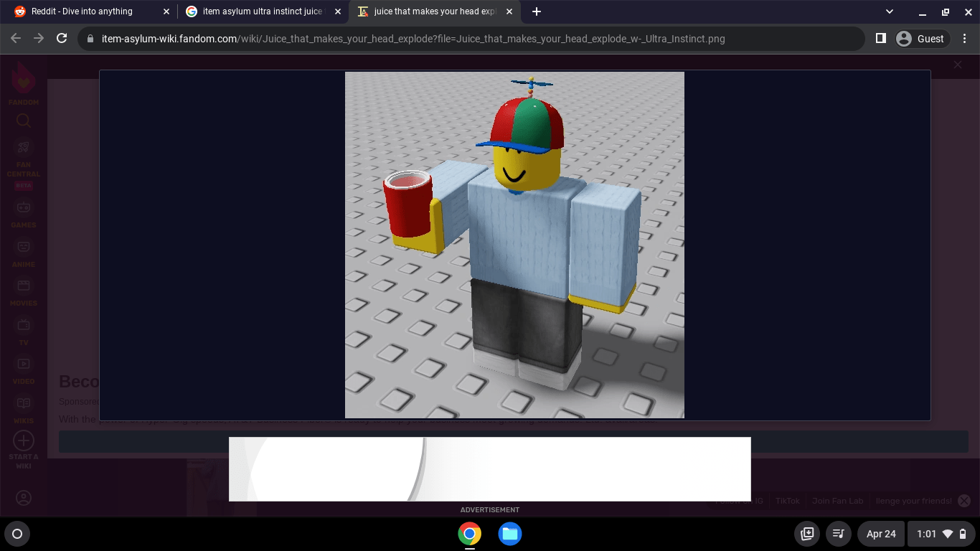
Task: Open the media controls in the shelf
Action: 838,534
